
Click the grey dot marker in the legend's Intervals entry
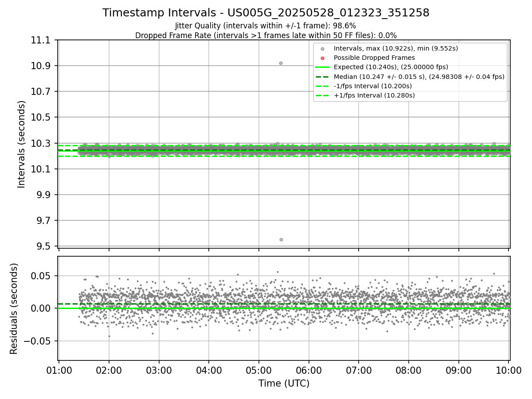click(x=322, y=49)
